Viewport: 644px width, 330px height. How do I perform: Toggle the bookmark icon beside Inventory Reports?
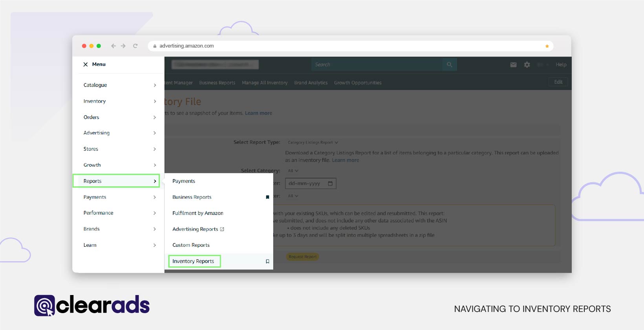click(x=267, y=261)
